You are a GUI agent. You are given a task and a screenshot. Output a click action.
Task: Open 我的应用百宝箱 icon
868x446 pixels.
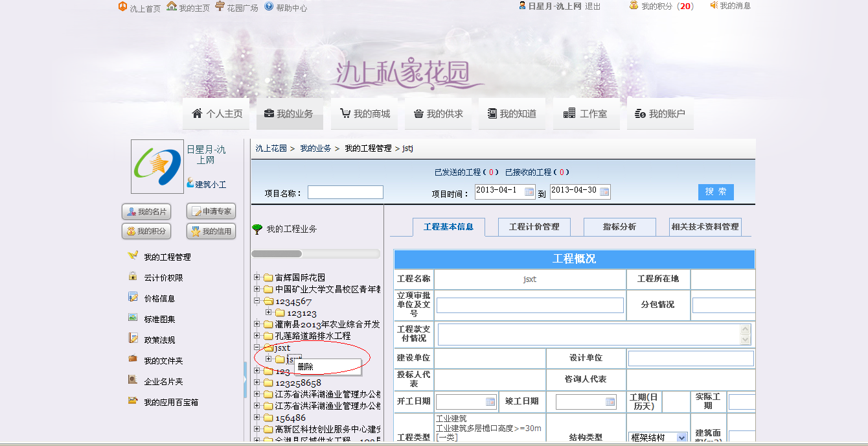[x=133, y=401]
